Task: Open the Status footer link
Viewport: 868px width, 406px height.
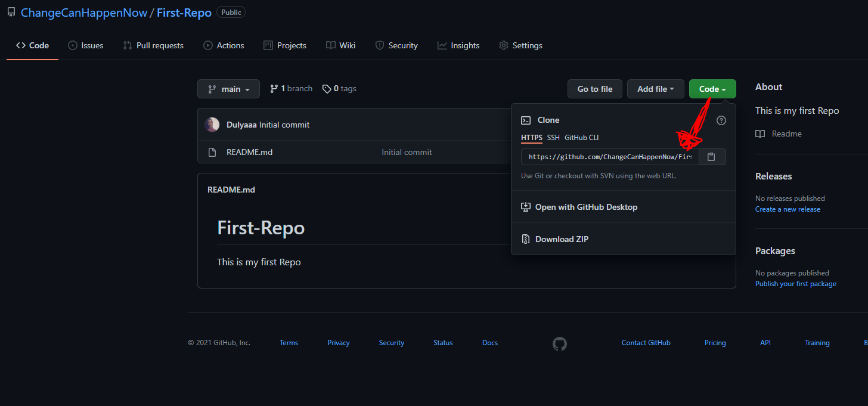Action: (x=443, y=343)
